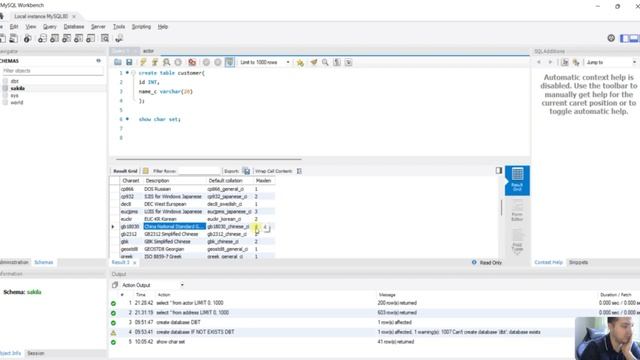Click the create new schema icon

[x=42, y=38]
